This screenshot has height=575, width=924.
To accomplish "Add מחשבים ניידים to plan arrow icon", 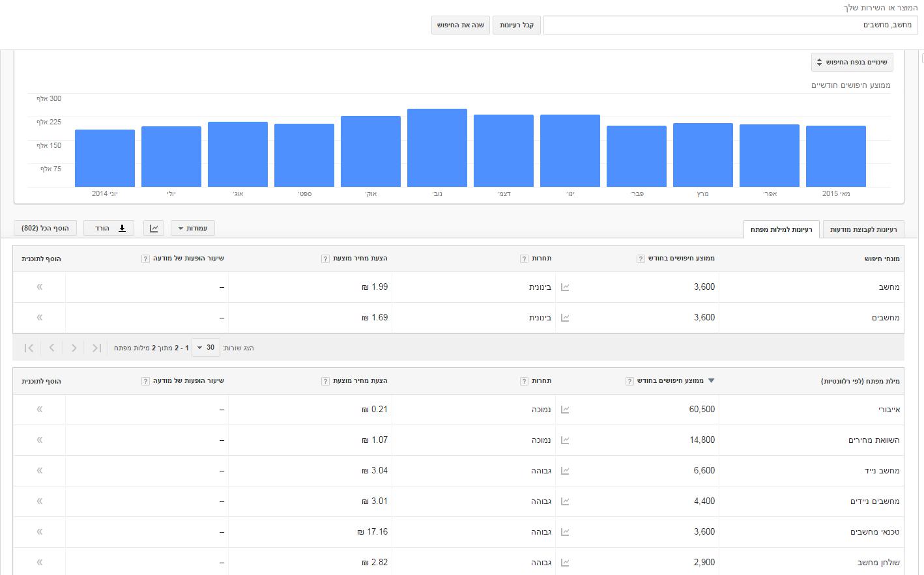I will coord(40,501).
